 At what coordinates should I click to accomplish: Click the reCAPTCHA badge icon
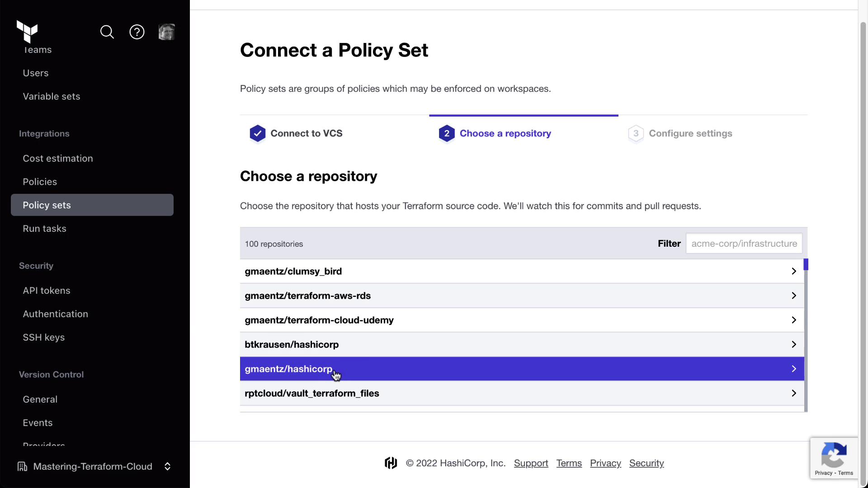834,455
